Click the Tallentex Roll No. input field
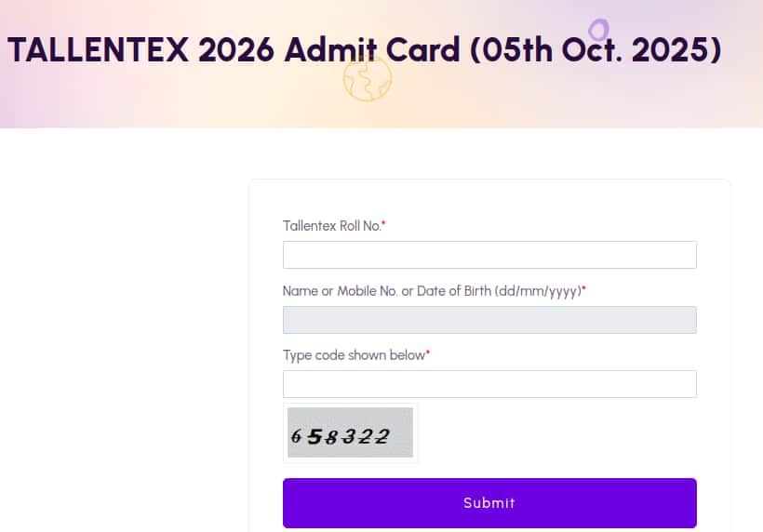This screenshot has height=532, width=763. click(489, 255)
